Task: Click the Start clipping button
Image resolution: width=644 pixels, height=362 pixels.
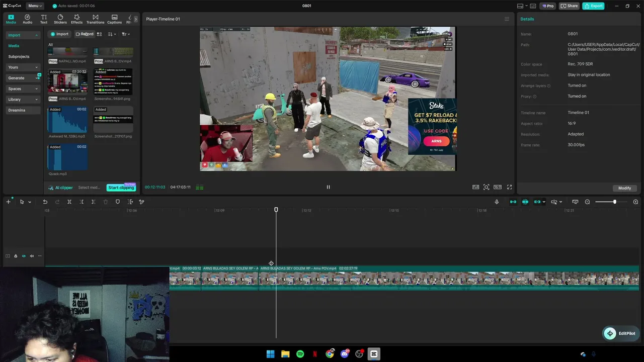Action: pos(121,188)
